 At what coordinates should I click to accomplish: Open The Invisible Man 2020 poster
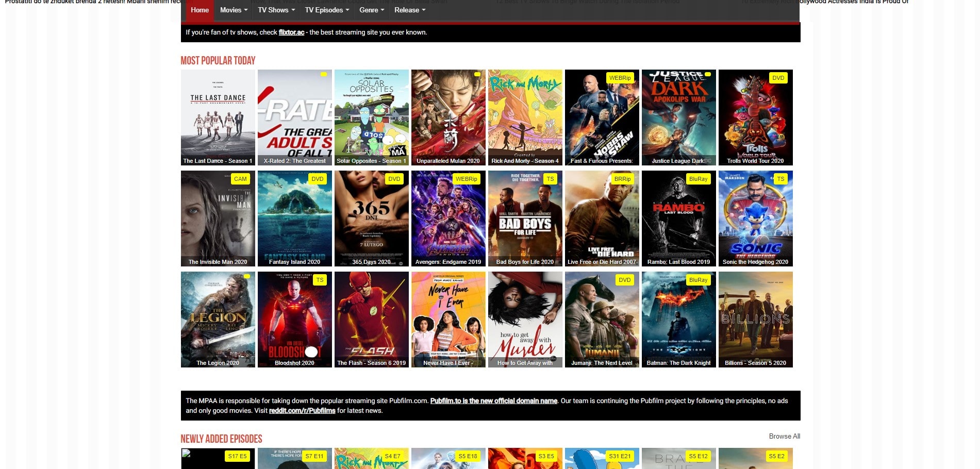point(218,219)
